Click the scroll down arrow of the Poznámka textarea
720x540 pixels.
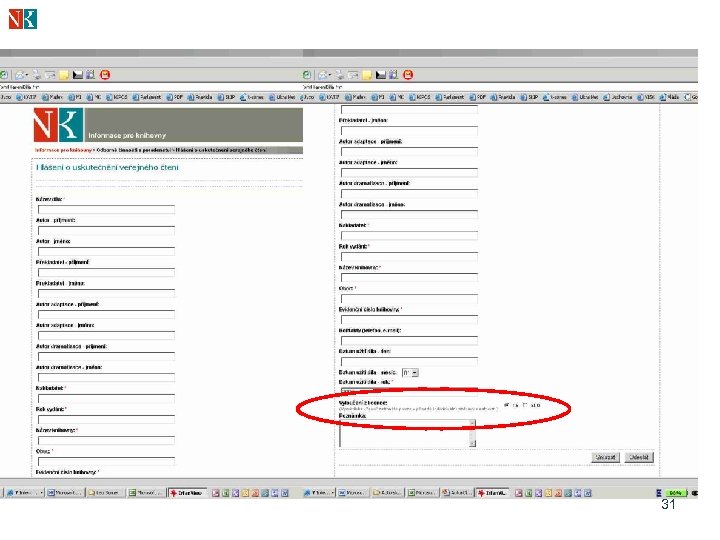472,443
